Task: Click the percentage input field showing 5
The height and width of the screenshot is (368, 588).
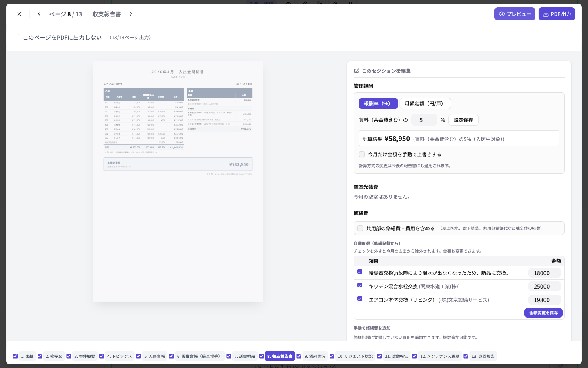Action: [x=424, y=120]
